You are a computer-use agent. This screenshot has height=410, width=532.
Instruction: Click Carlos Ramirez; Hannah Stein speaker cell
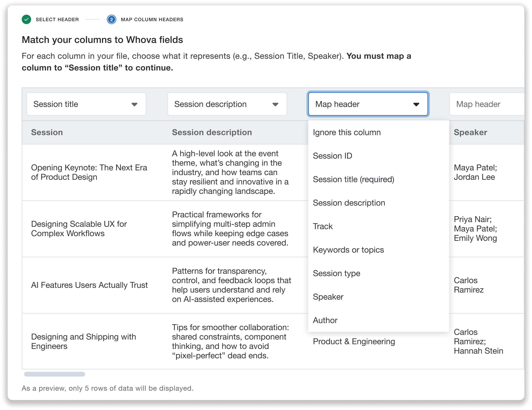click(x=487, y=341)
